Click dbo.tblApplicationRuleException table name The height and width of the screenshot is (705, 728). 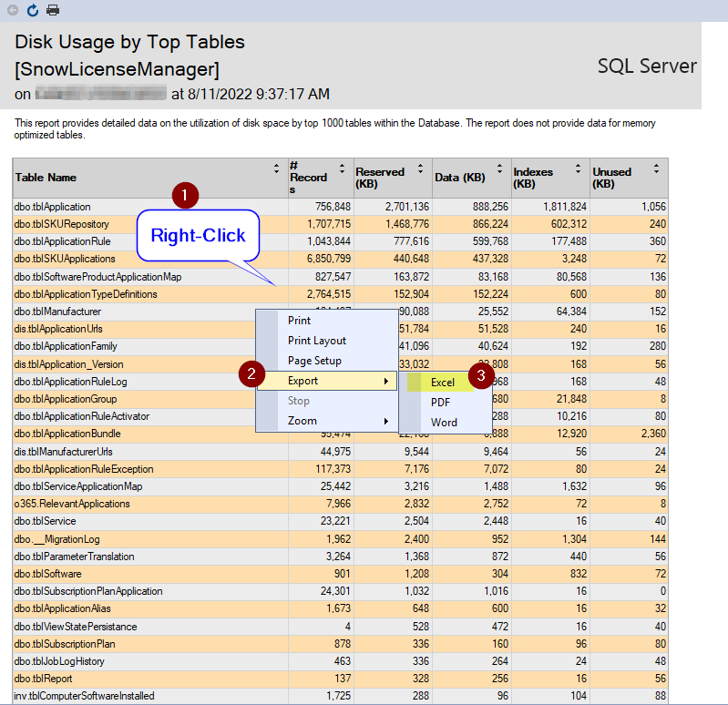tap(84, 469)
